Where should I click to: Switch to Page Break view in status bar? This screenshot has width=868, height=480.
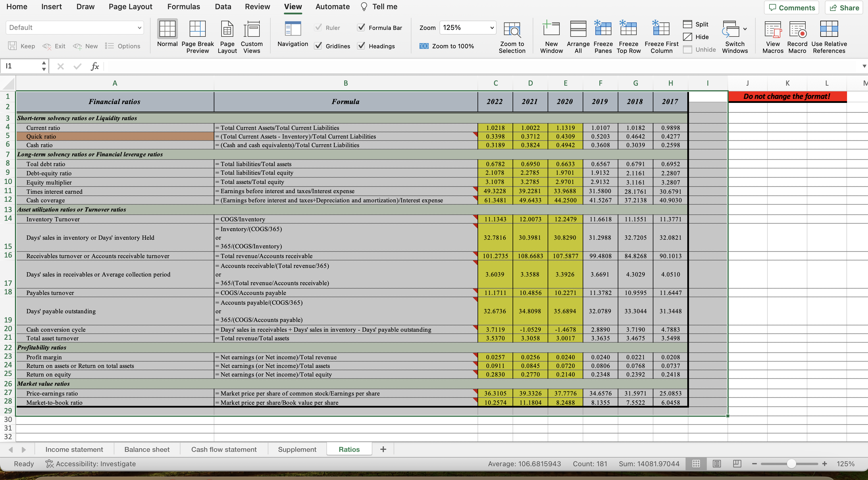click(x=737, y=464)
